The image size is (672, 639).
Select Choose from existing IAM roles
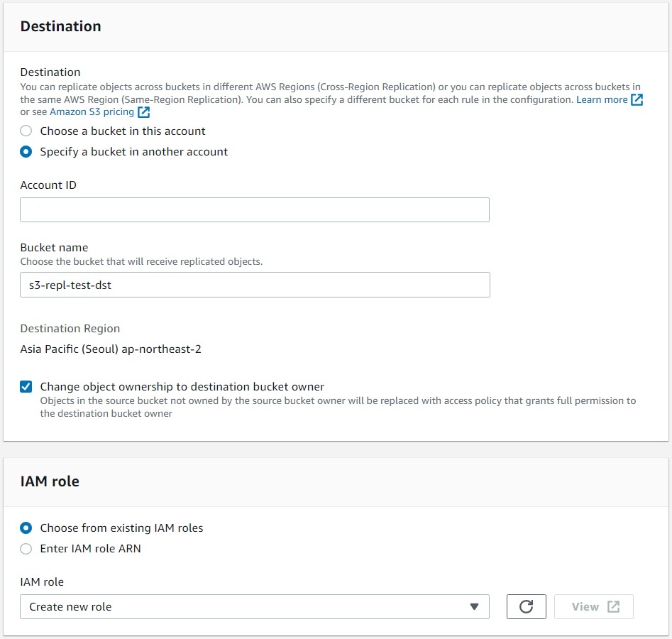(26, 528)
